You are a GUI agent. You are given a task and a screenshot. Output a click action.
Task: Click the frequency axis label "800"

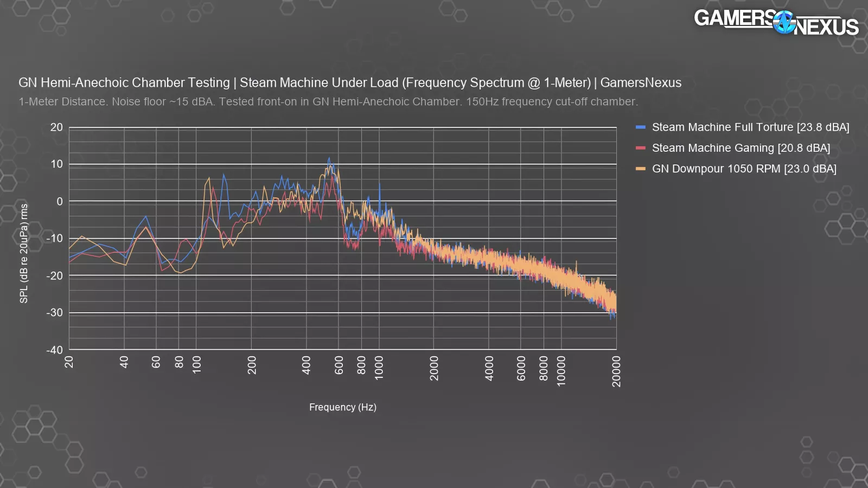(362, 364)
